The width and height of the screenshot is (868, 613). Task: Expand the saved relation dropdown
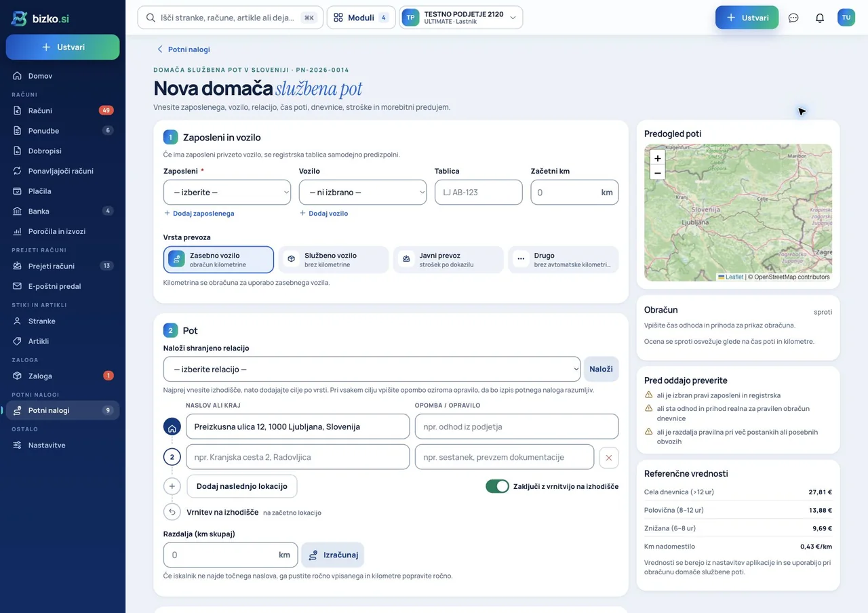click(x=372, y=370)
